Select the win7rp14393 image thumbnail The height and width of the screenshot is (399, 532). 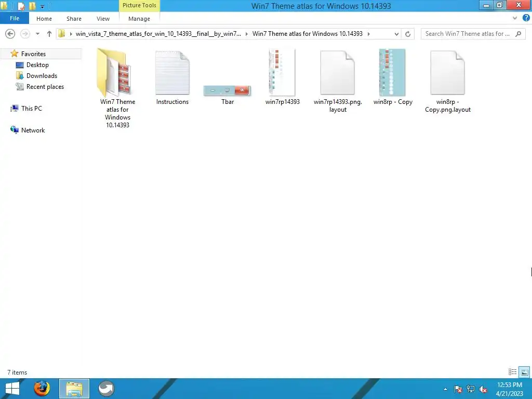282,72
